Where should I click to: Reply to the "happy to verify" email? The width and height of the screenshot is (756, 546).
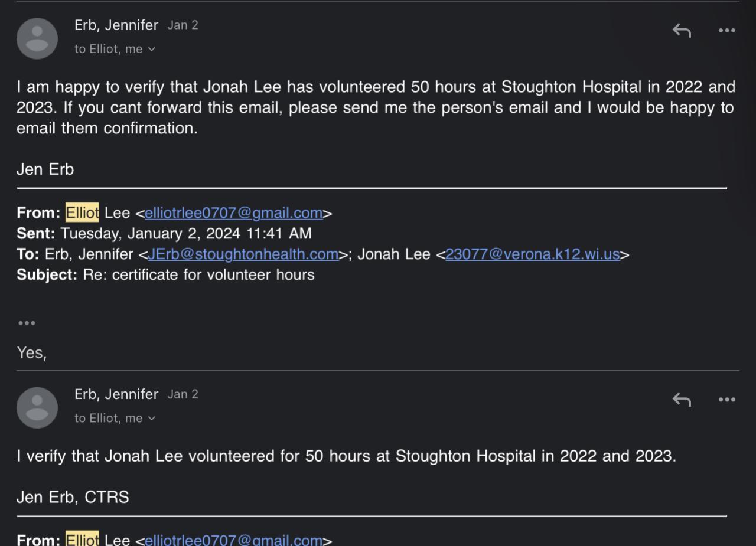682,31
